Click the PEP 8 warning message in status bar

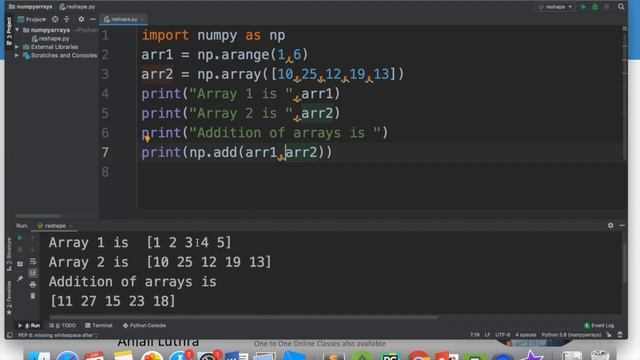pos(58,335)
